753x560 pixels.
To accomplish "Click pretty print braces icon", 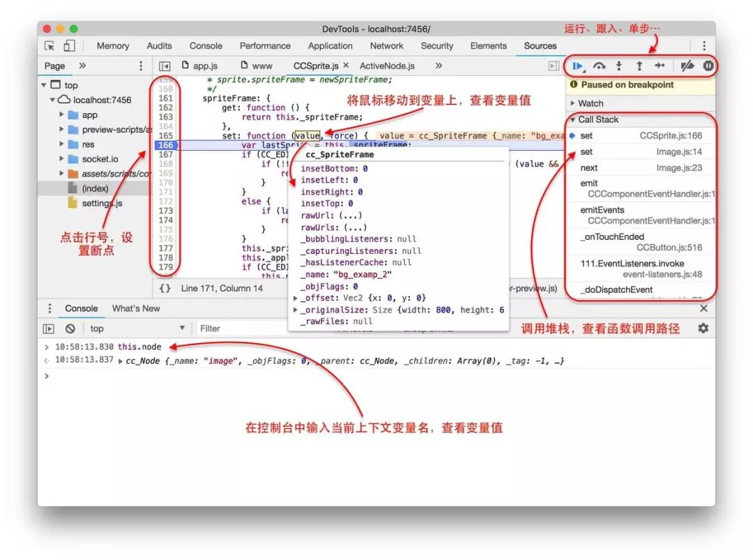I will click(x=165, y=288).
